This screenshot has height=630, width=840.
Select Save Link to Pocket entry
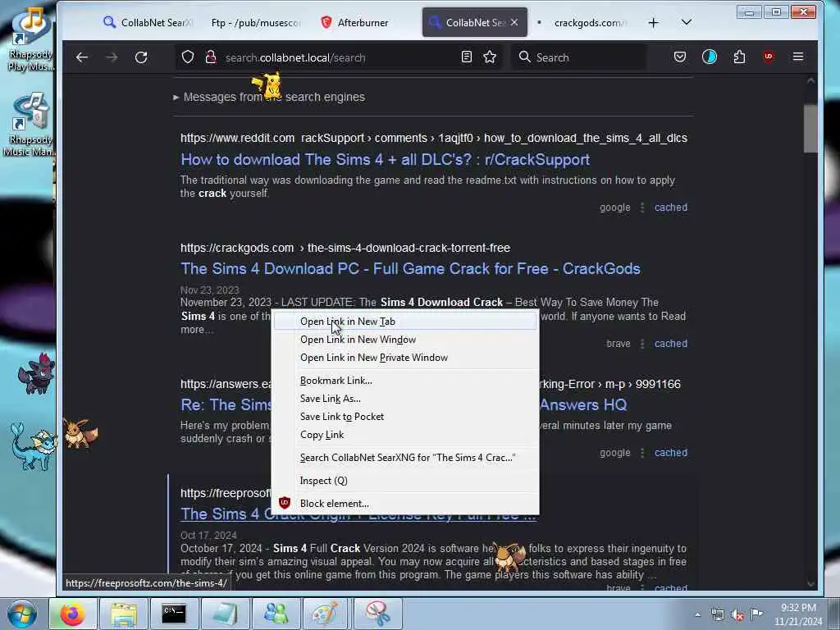[405, 417]
